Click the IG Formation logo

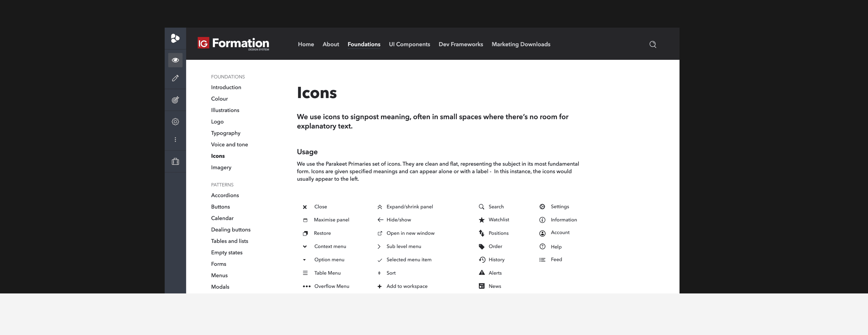tap(233, 44)
